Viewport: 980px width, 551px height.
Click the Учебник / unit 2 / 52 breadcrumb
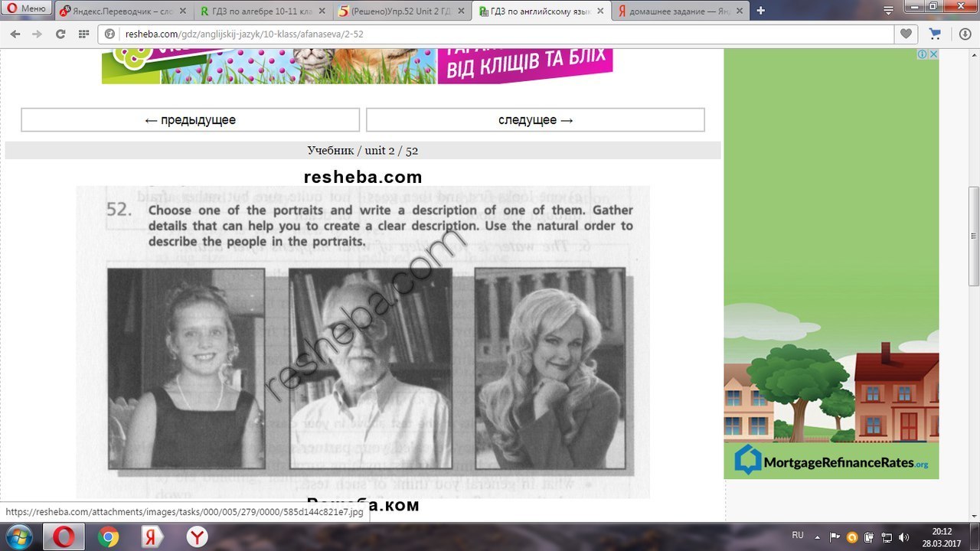pyautogui.click(x=363, y=151)
